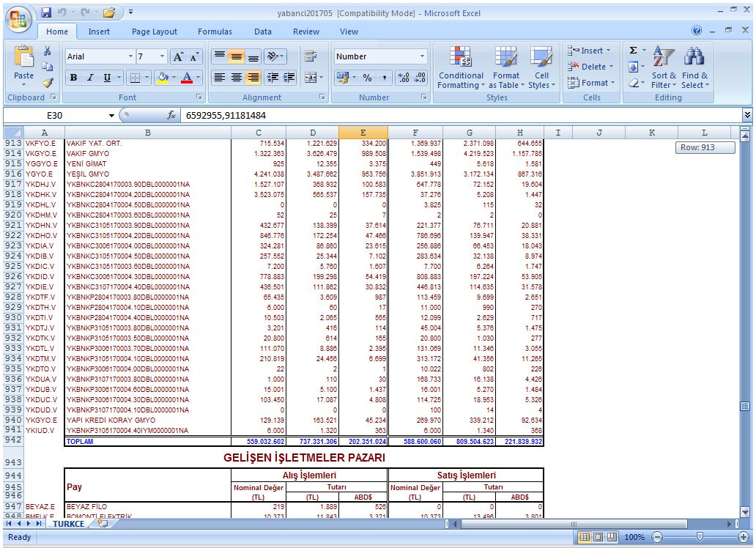
Task: Click the Insert Function fx icon
Action: 171,115
